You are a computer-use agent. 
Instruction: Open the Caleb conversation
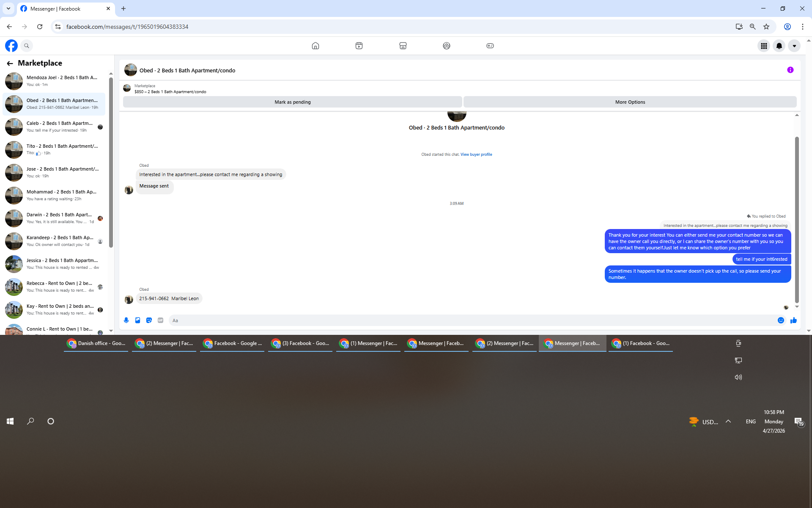[x=54, y=127]
